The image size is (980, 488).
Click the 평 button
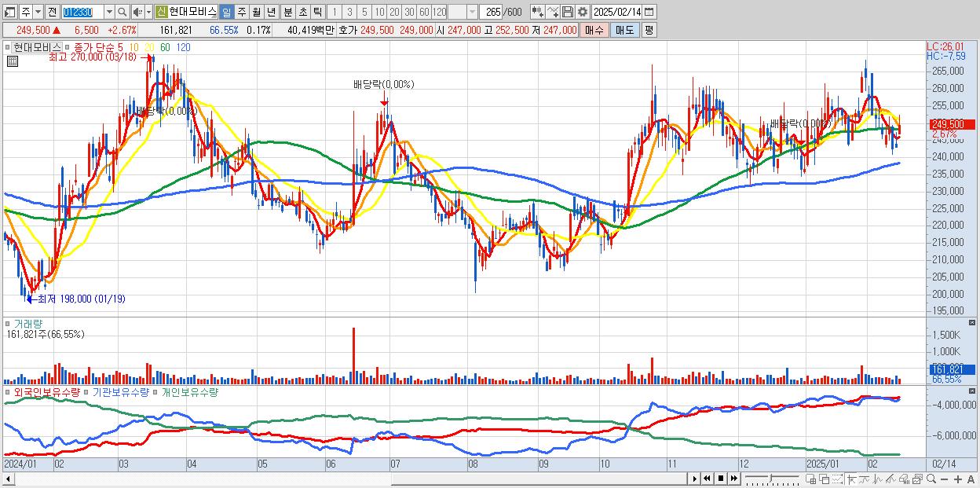[649, 30]
